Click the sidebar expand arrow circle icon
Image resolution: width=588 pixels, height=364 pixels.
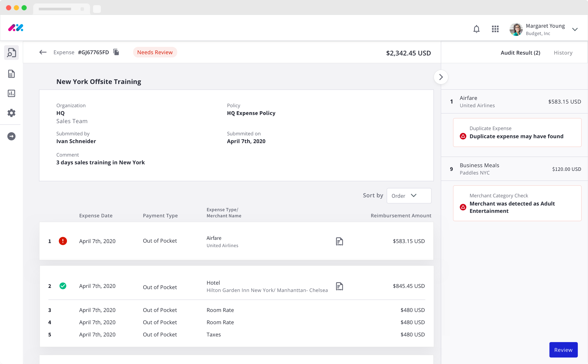[11, 136]
